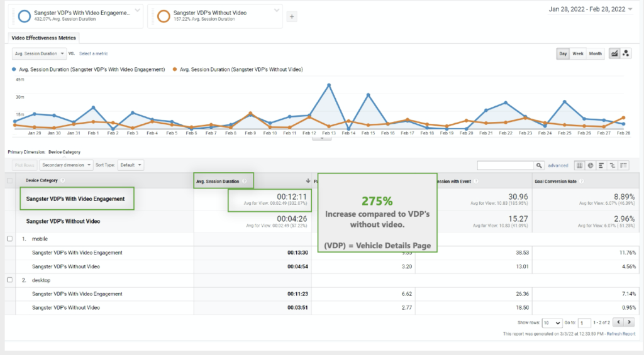Click the 1 - 2 of 2 pagination text
The width and height of the screenshot is (644, 355).
pyautogui.click(x=601, y=323)
